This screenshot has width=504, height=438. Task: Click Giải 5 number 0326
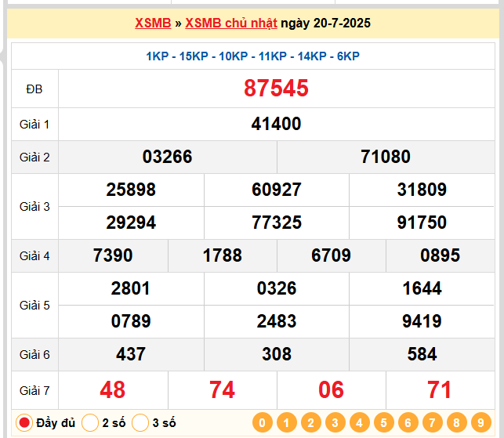(277, 288)
